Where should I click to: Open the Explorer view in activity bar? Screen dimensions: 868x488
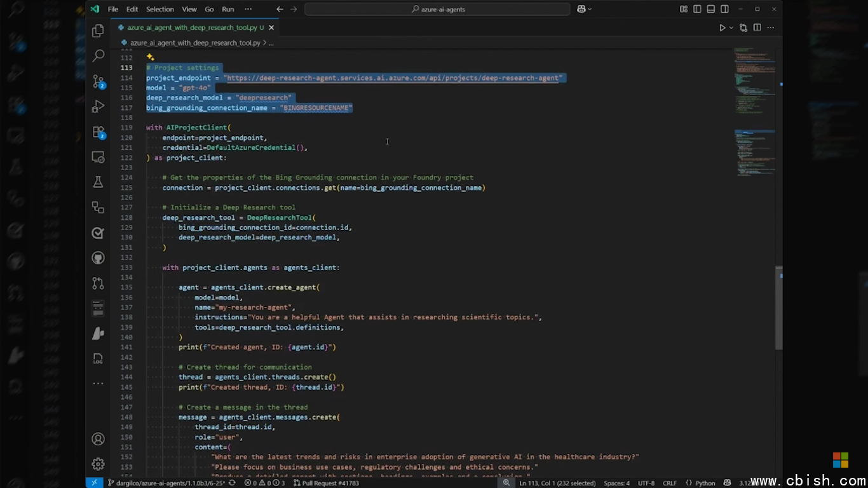[98, 30]
